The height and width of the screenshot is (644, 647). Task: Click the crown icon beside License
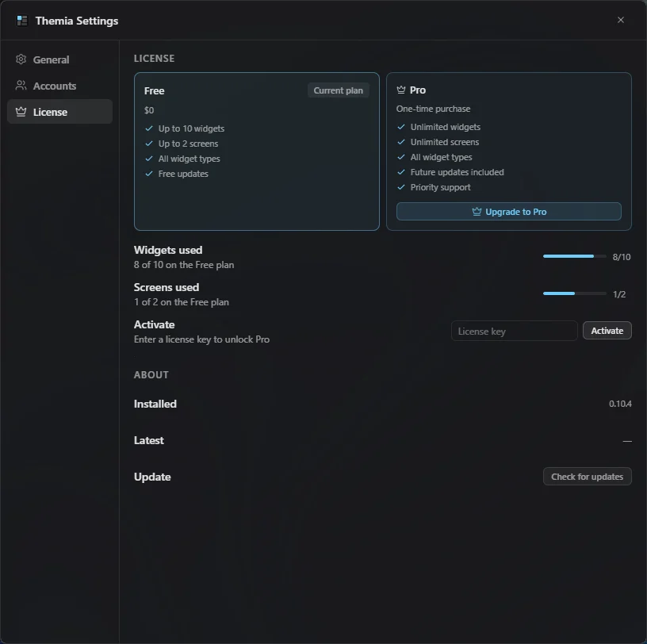point(21,112)
